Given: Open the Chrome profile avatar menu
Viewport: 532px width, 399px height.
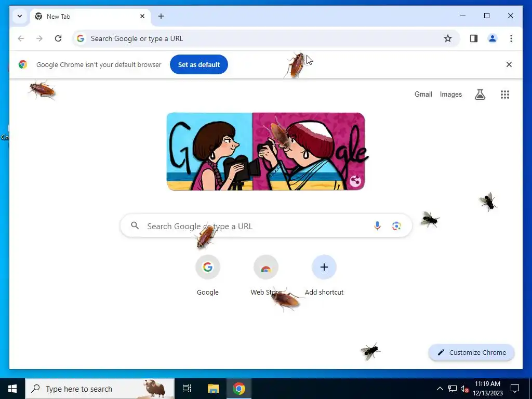Looking at the screenshot, I should 493,38.
